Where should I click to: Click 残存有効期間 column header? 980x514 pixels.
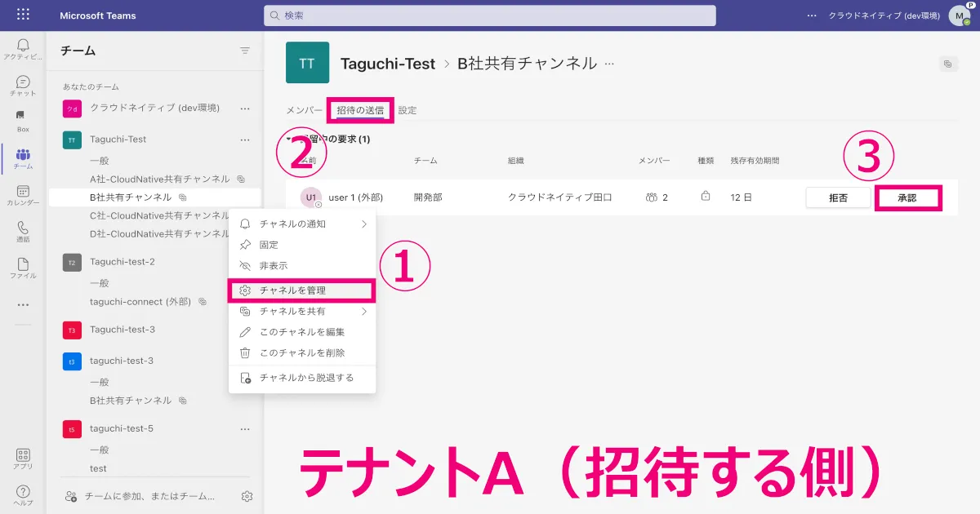755,161
